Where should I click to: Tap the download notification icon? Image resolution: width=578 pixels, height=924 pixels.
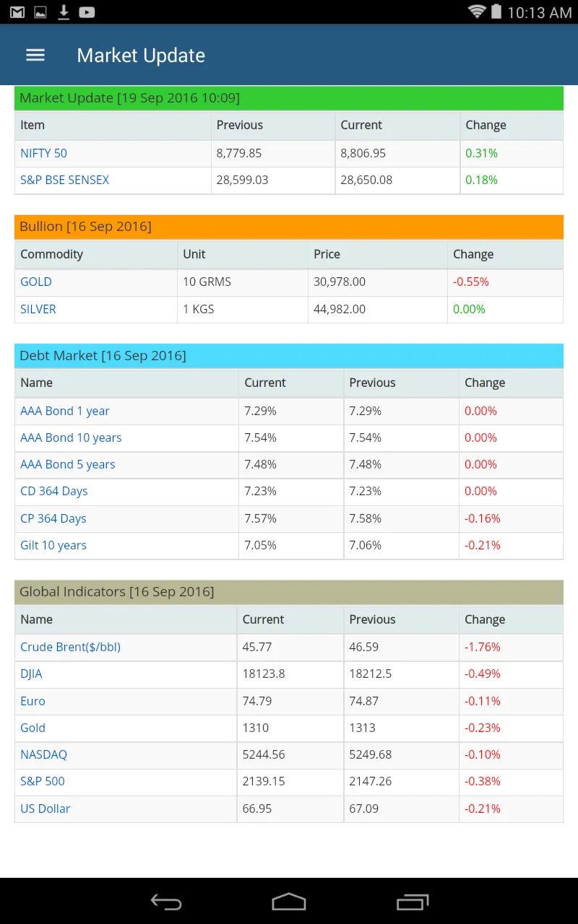point(64,12)
